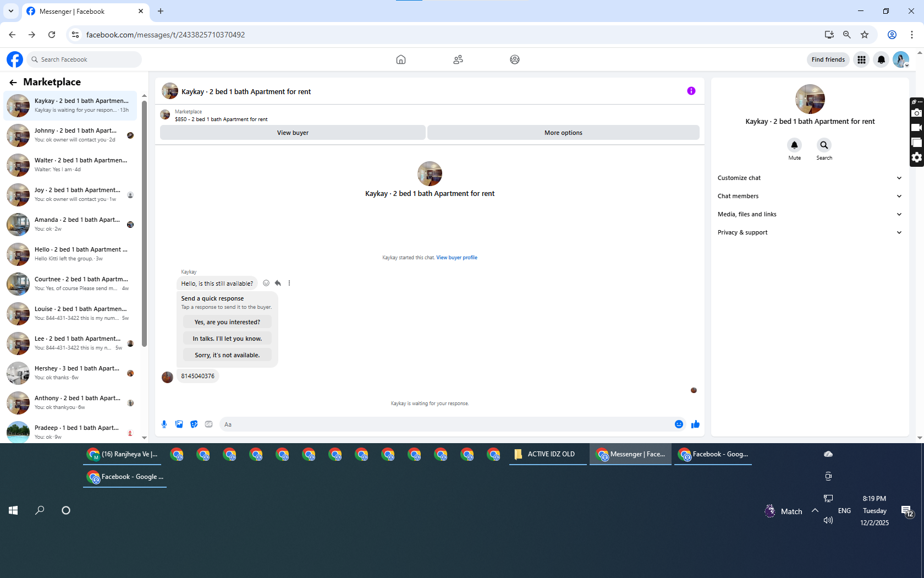Send a voice clip with microphone icon
924x578 pixels.
(164, 424)
